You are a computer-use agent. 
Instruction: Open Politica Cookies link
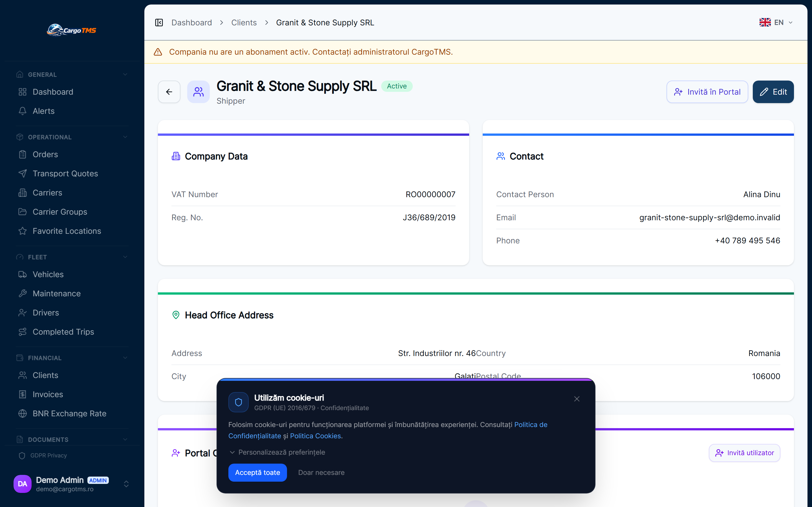pos(315,435)
